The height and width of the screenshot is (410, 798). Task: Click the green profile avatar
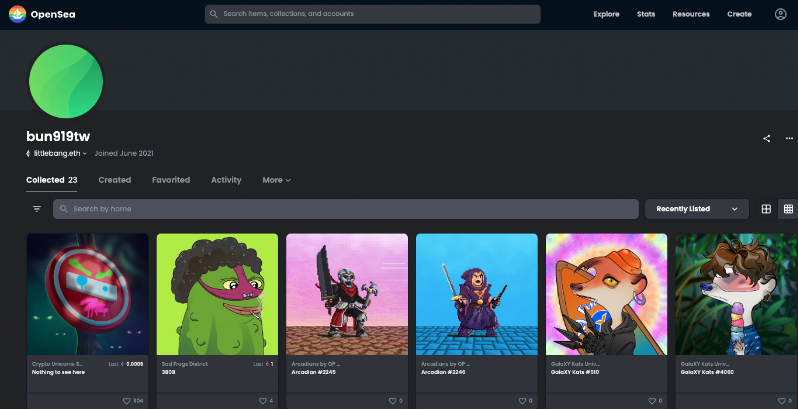(66, 81)
